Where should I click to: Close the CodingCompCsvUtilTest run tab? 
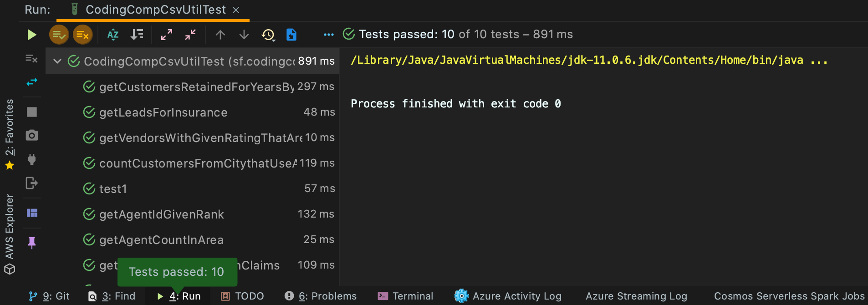pyautogui.click(x=236, y=10)
